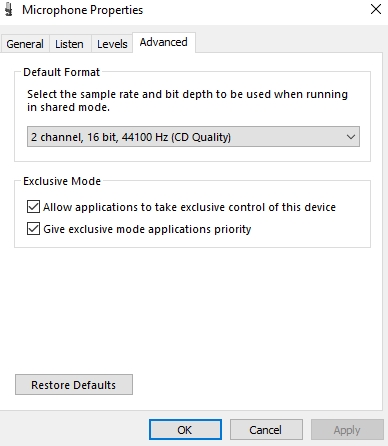Click the "Microphone Properties" title bar text
The height and width of the screenshot is (446, 388).
click(83, 10)
